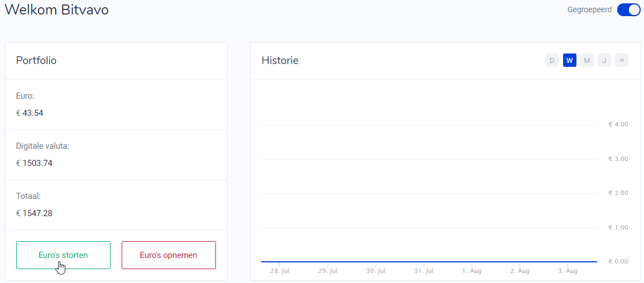644x283 pixels.
Task: Click the Euro's opnemen button
Action: 169,255
